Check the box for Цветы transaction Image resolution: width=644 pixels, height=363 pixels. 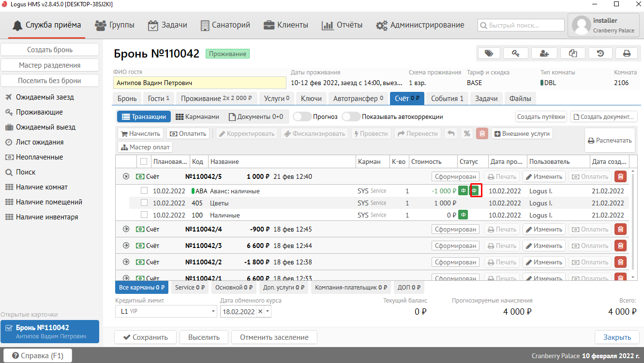tap(144, 203)
